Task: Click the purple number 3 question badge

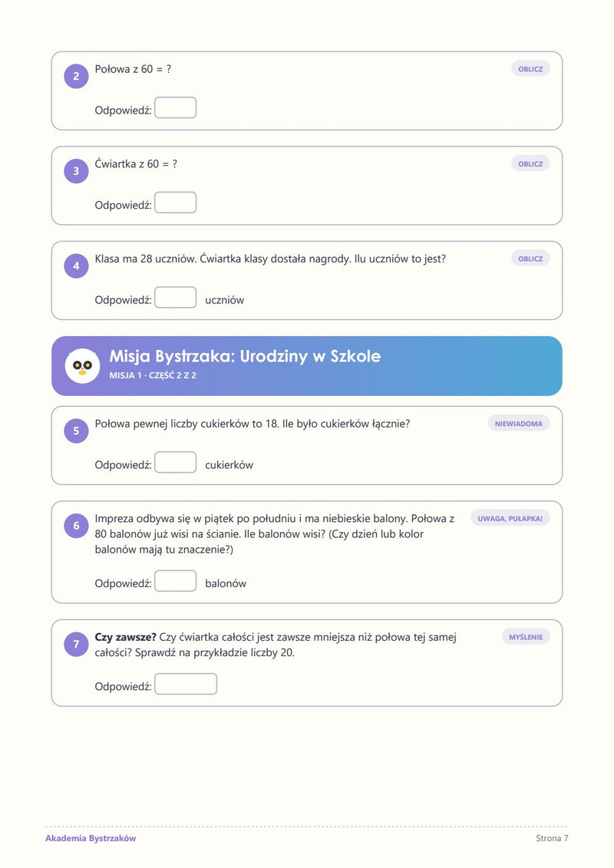Action: [x=77, y=171]
